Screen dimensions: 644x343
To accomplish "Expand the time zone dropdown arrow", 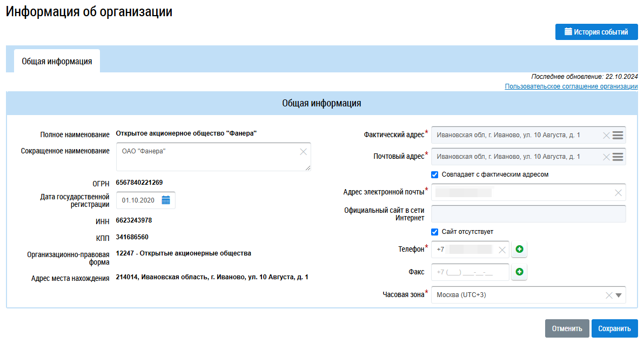I will 619,295.
